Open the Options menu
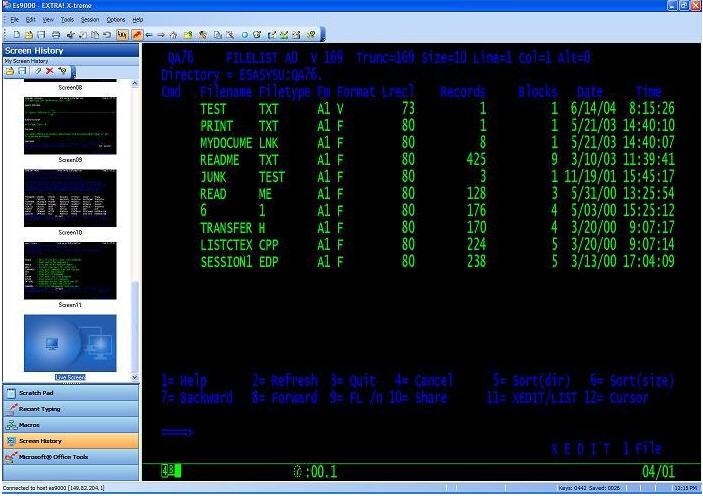 116,20
